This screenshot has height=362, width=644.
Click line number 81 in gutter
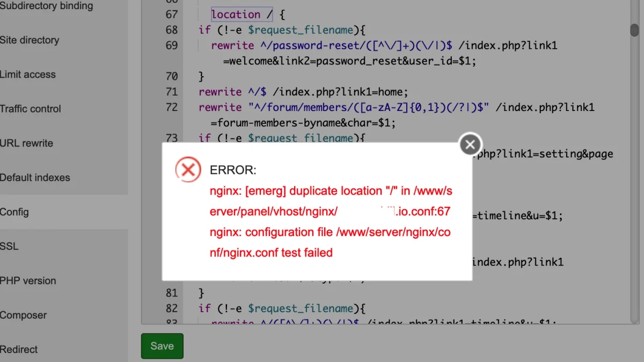click(x=172, y=293)
